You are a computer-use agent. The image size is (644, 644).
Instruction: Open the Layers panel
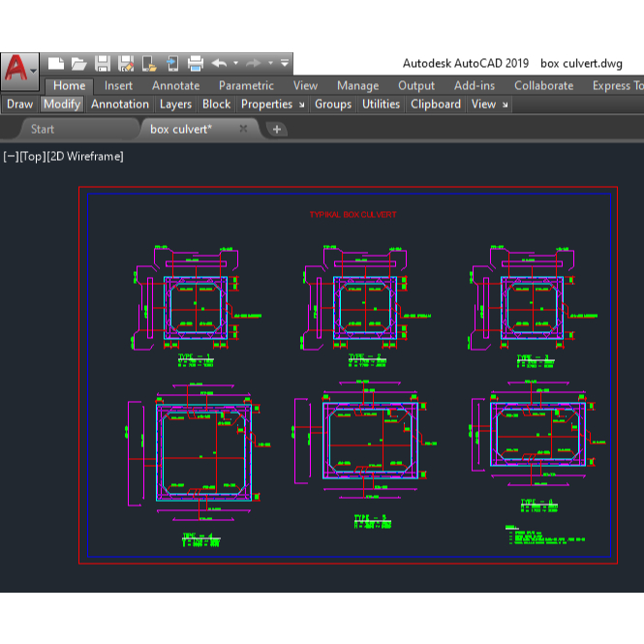coord(175,105)
